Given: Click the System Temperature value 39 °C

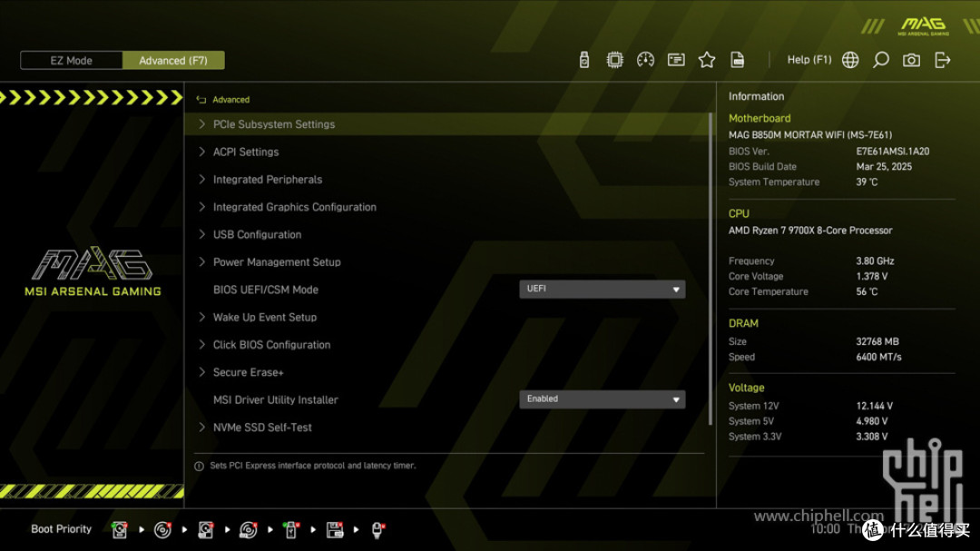Looking at the screenshot, I should [x=867, y=182].
